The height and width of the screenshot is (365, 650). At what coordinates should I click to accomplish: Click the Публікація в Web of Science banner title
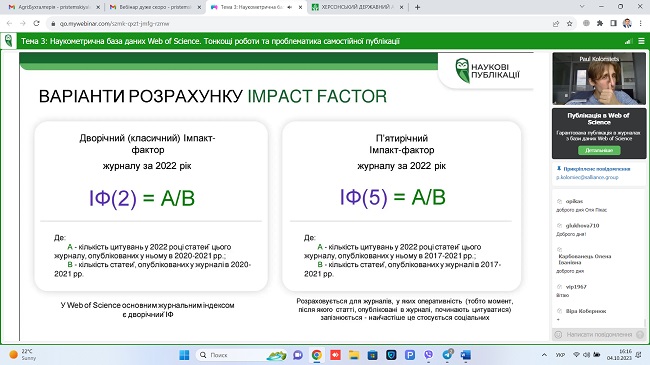pos(599,119)
